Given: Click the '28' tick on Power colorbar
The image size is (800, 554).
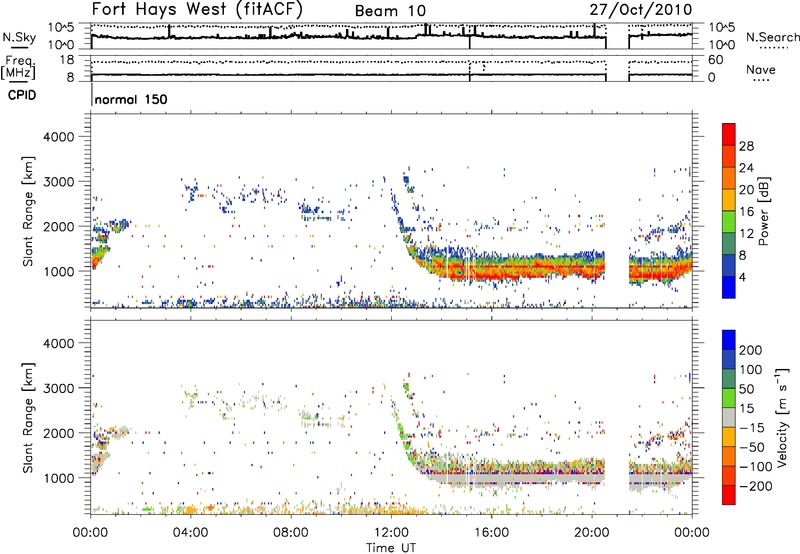Looking at the screenshot, I should (746, 146).
